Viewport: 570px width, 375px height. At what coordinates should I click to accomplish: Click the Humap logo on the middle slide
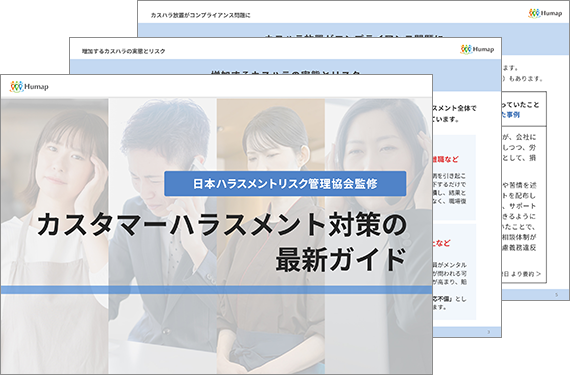(477, 49)
